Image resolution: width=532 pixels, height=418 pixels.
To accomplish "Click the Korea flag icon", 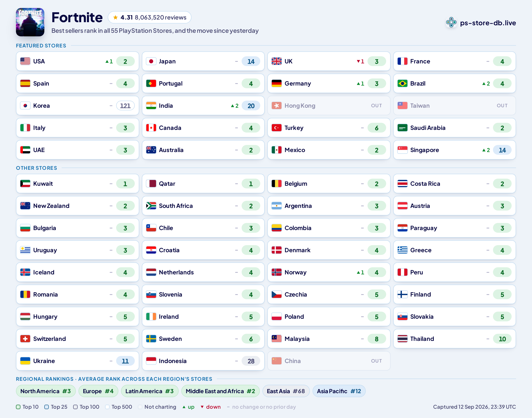I will (x=25, y=106).
